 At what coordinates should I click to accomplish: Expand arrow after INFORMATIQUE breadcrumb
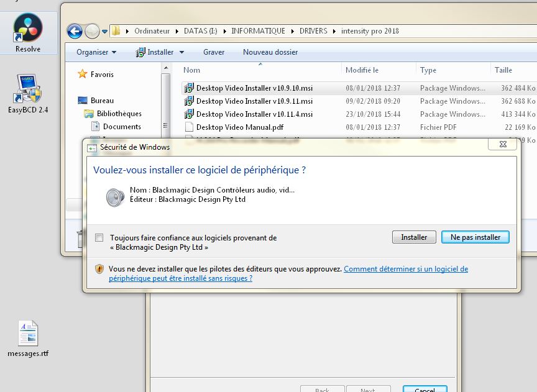point(293,31)
